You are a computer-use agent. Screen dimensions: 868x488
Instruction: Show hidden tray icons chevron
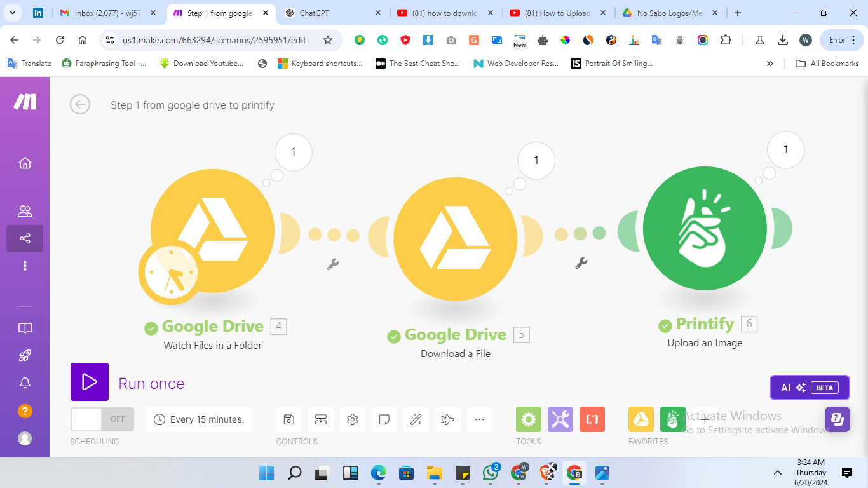[777, 473]
